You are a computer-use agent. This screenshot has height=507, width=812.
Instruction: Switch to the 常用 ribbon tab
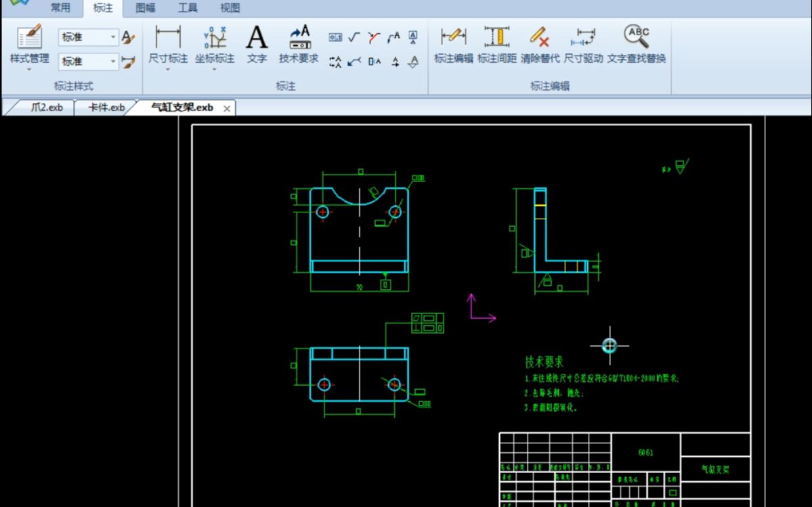pyautogui.click(x=60, y=7)
